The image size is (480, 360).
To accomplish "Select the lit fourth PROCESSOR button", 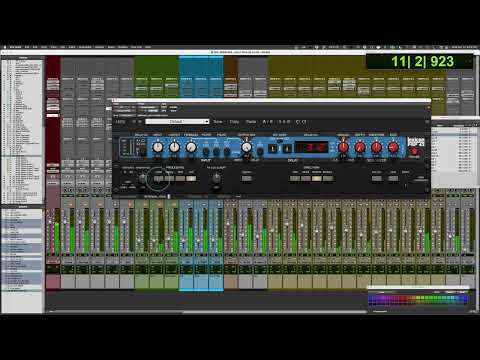I will [x=191, y=179].
